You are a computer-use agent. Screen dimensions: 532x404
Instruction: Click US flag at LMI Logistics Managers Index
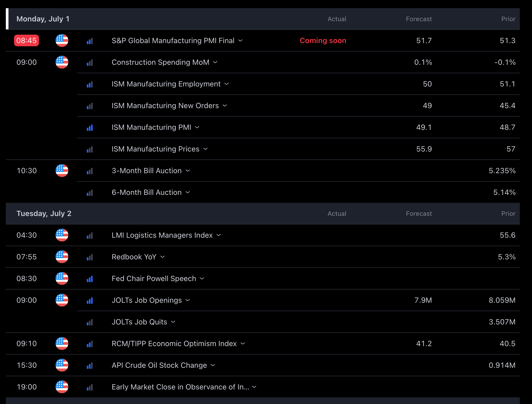tap(62, 235)
